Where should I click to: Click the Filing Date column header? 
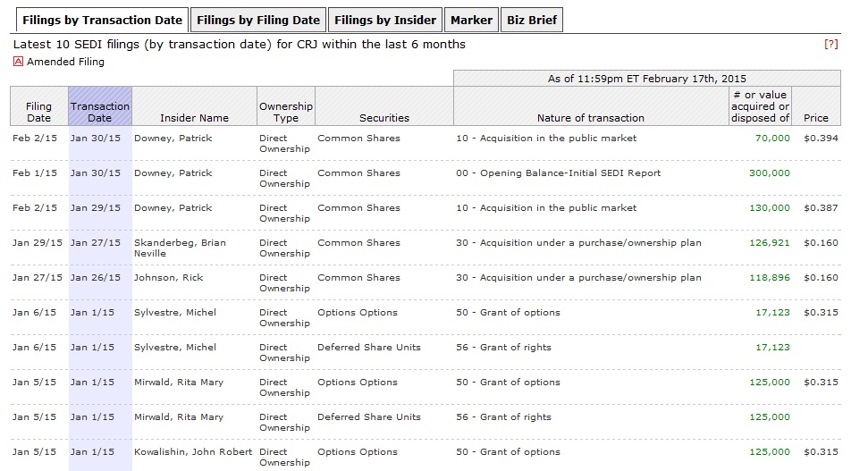(38, 112)
